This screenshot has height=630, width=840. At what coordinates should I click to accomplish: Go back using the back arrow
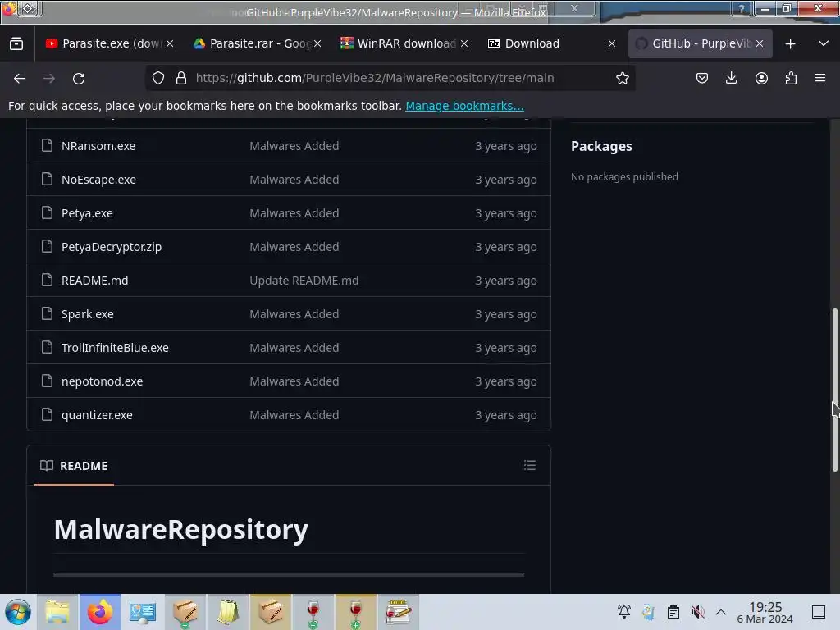(x=20, y=78)
